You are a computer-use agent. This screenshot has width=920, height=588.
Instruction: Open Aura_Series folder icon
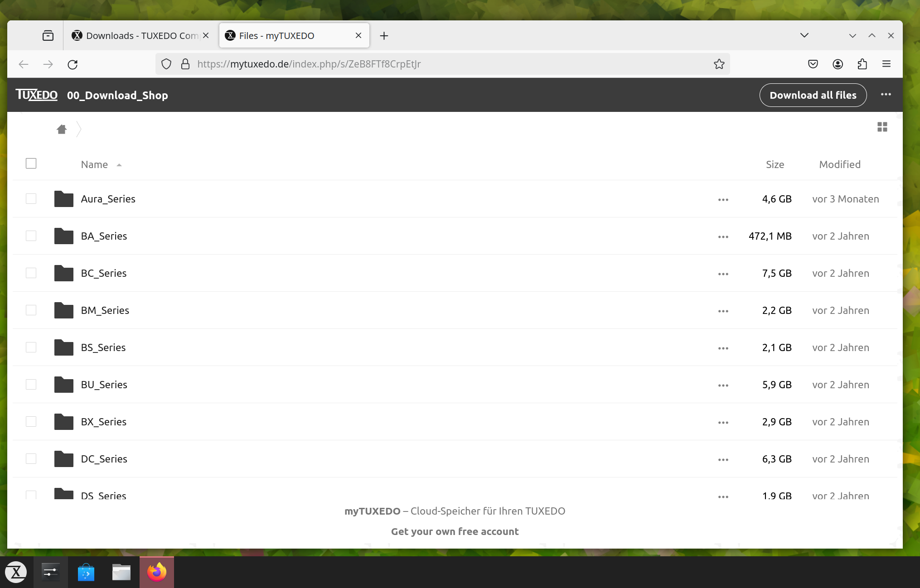click(x=64, y=199)
